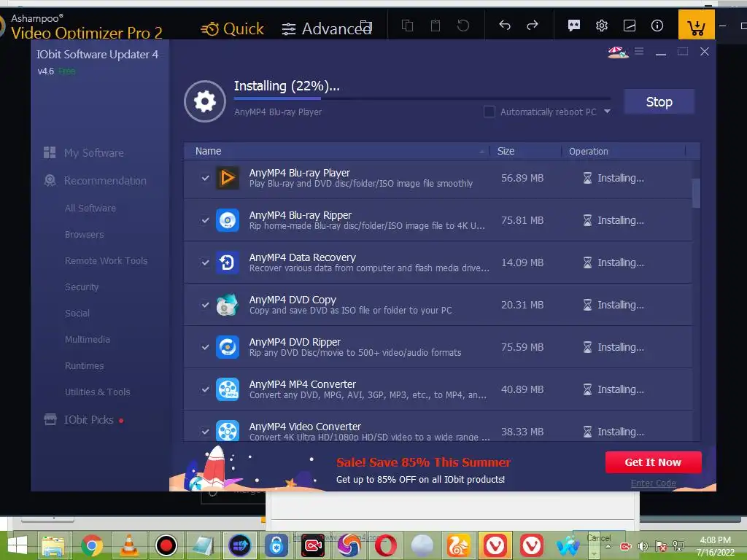Click the AnyMP4 Blu-ray Ripper app icon
The image size is (747, 560).
[x=228, y=220]
